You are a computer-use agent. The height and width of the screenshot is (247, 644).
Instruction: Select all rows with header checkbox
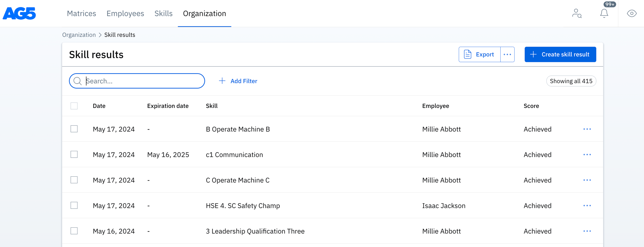[x=74, y=106]
